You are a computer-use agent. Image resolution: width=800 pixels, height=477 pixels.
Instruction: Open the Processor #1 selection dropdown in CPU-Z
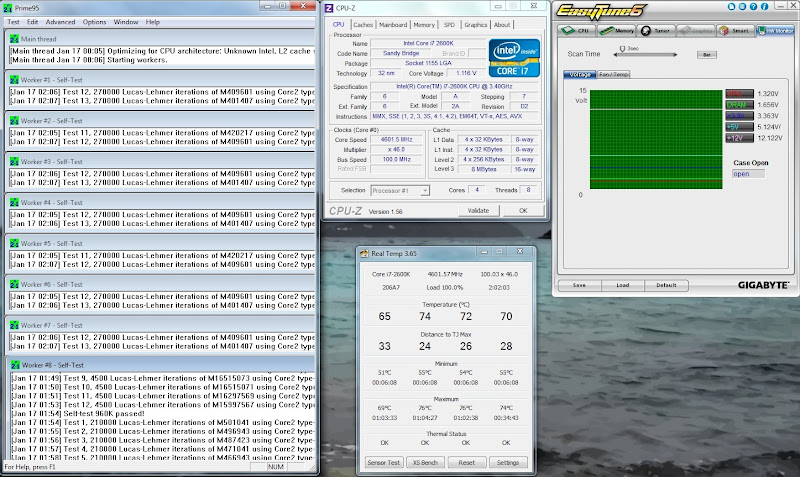click(x=400, y=190)
